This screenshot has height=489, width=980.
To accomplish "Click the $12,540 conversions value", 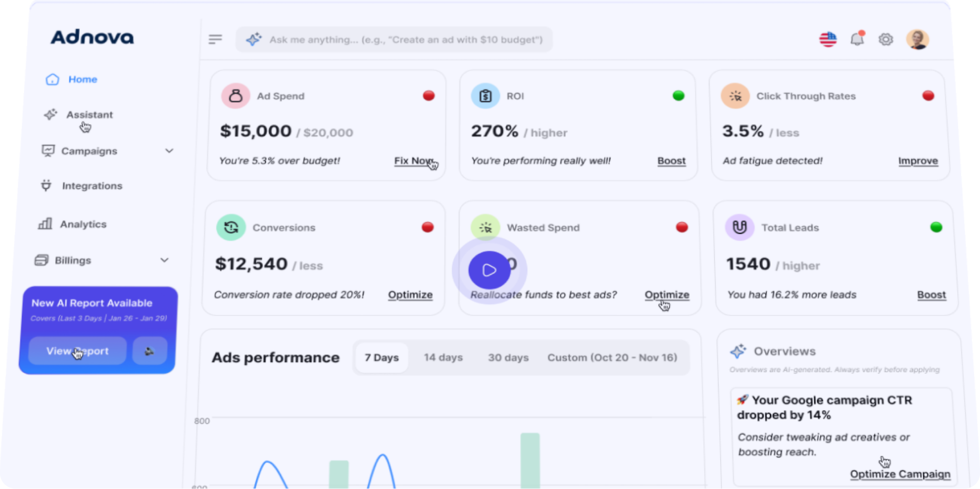I will pos(251,264).
